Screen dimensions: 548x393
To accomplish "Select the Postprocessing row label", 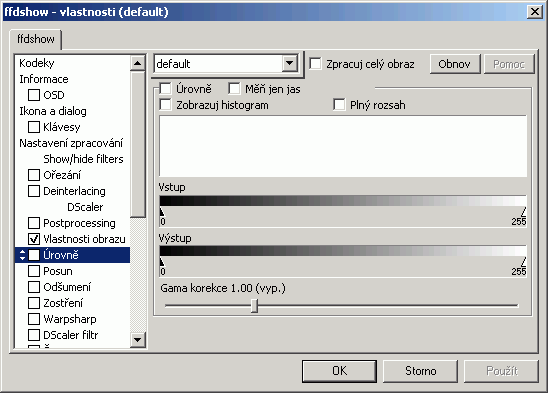I will [x=79, y=223].
